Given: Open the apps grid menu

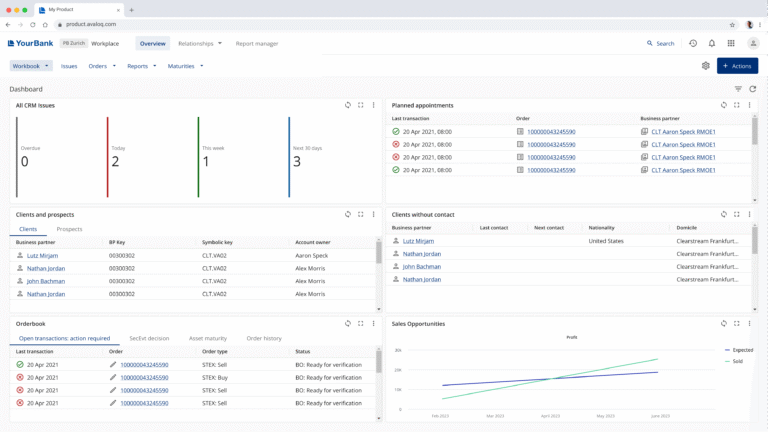Looking at the screenshot, I should pos(731,44).
